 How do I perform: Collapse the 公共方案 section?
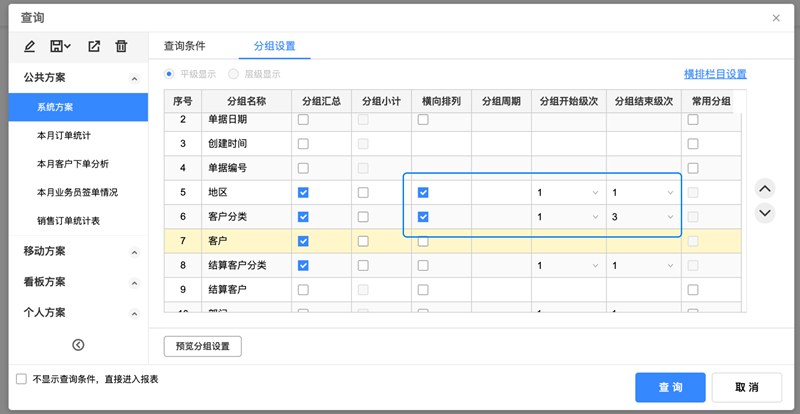[x=134, y=78]
